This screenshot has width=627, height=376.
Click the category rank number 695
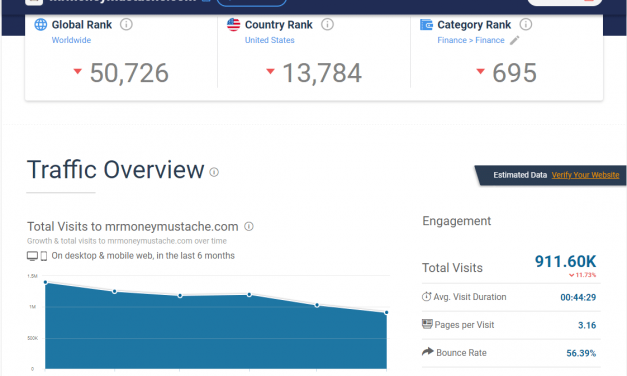pos(514,73)
